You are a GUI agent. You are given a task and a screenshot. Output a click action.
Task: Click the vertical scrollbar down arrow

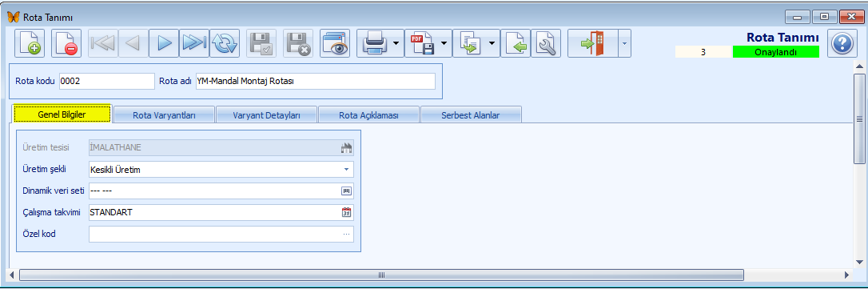(x=860, y=262)
